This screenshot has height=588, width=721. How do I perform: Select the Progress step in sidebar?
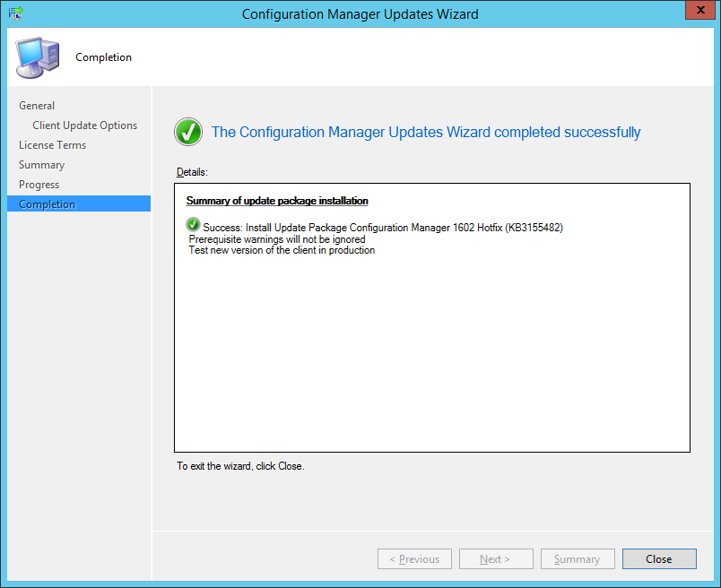(39, 185)
